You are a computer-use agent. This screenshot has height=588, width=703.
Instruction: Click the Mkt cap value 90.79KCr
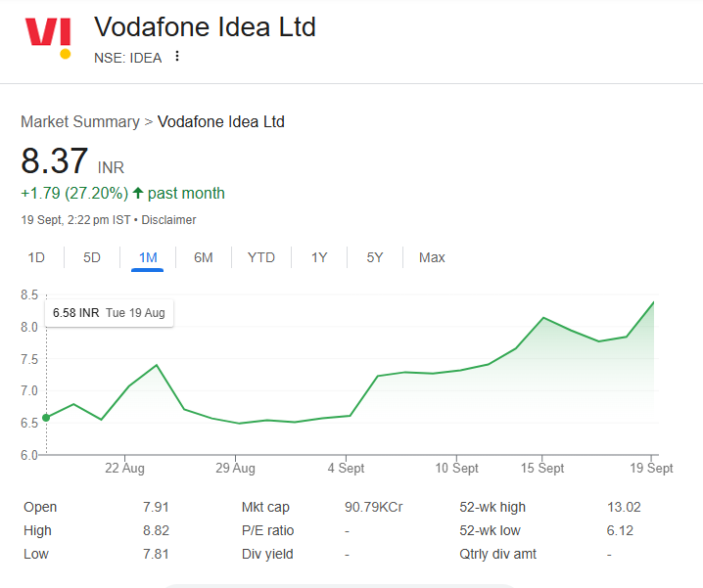374,507
